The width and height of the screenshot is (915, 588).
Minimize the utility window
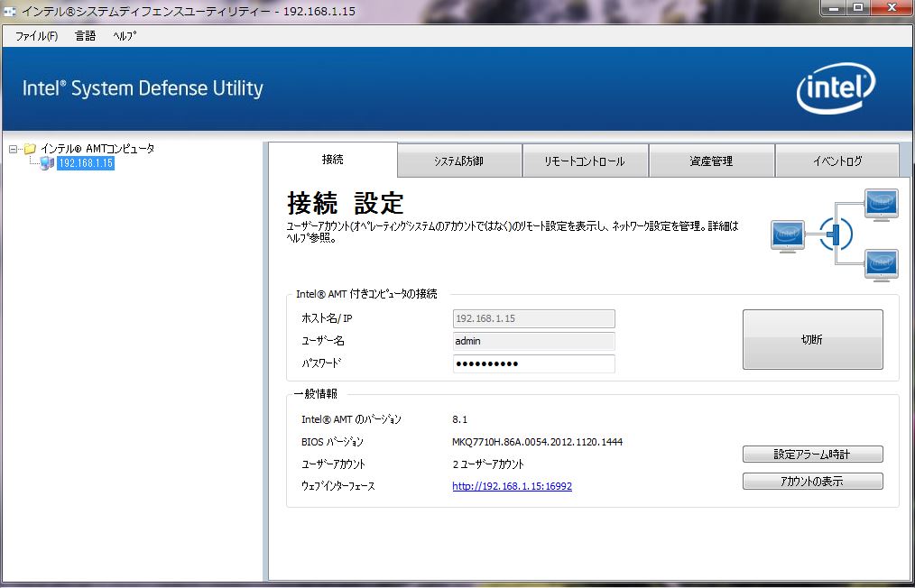833,8
